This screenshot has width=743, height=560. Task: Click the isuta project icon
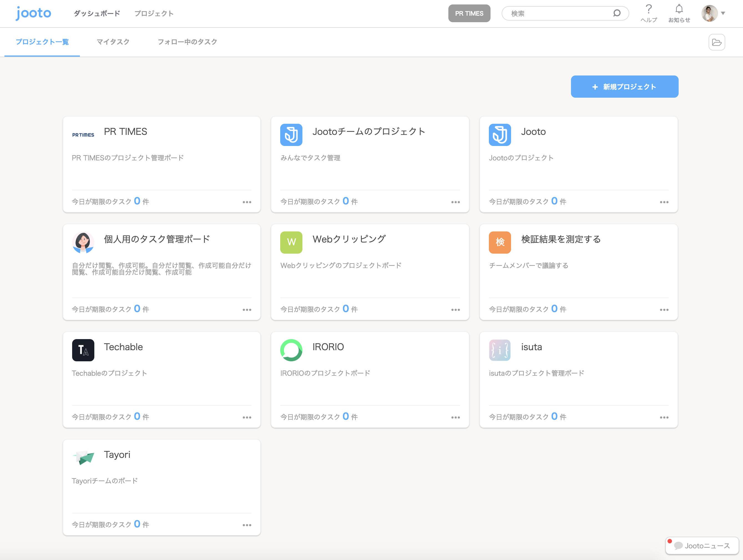(x=500, y=350)
